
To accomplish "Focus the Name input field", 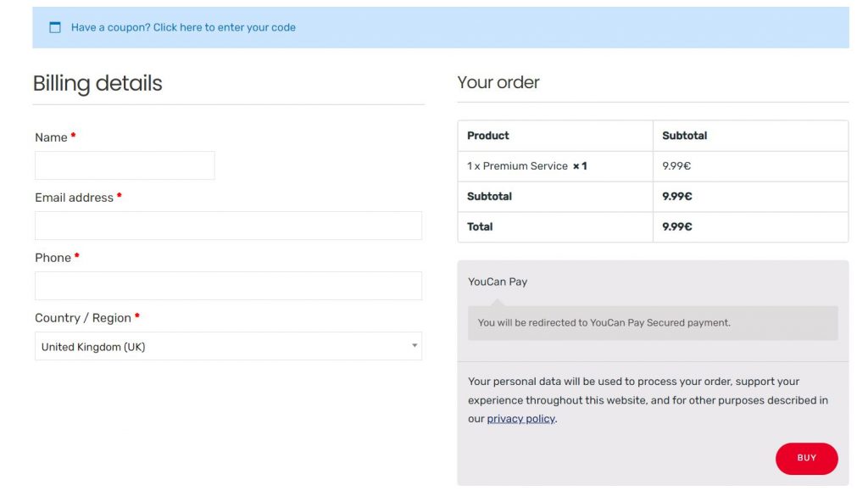I will (x=125, y=165).
